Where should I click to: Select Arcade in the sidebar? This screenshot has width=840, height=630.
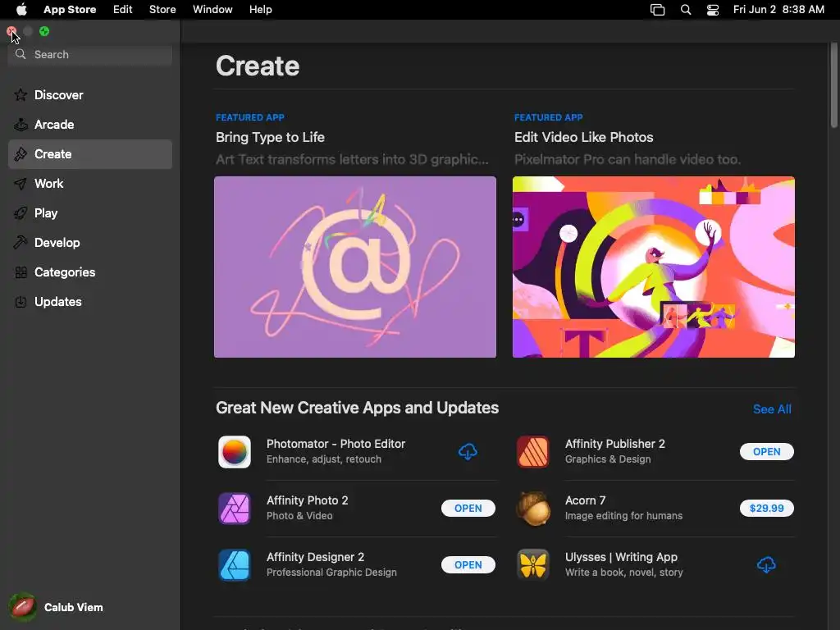(90, 125)
